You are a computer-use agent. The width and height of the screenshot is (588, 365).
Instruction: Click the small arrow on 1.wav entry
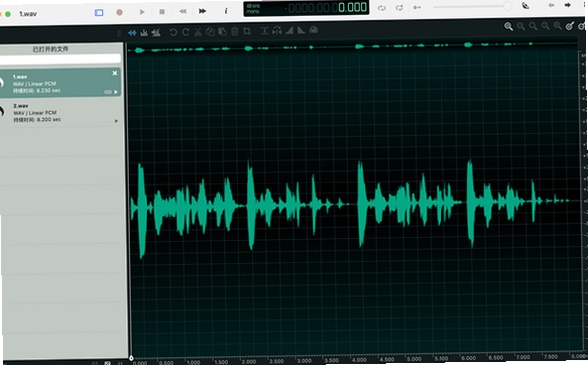[x=116, y=92]
